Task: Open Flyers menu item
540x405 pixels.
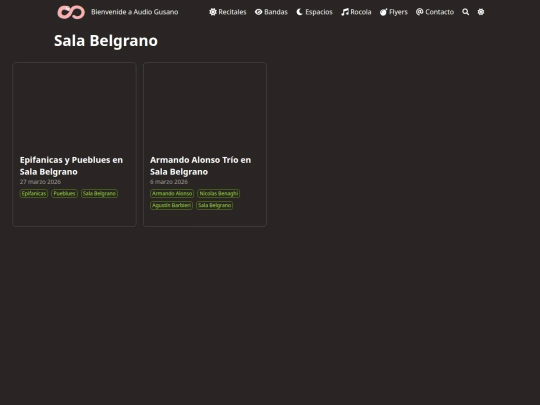Action: coord(394,12)
